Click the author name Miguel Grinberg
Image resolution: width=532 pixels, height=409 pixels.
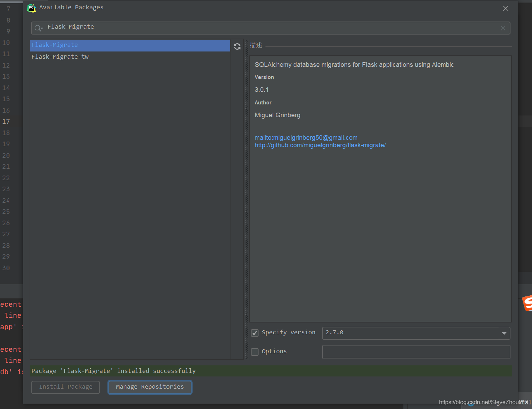tap(278, 115)
